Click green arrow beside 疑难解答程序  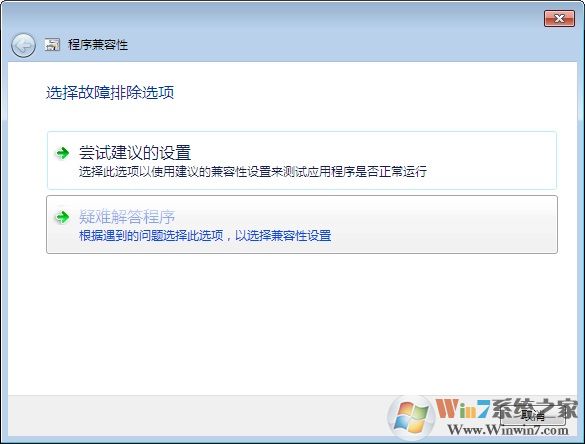(62, 217)
